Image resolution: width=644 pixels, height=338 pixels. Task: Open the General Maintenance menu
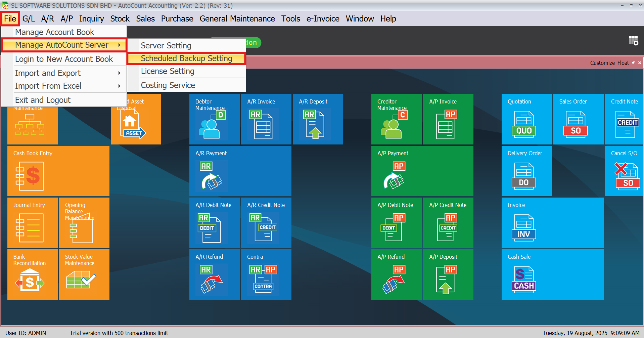pyautogui.click(x=237, y=19)
